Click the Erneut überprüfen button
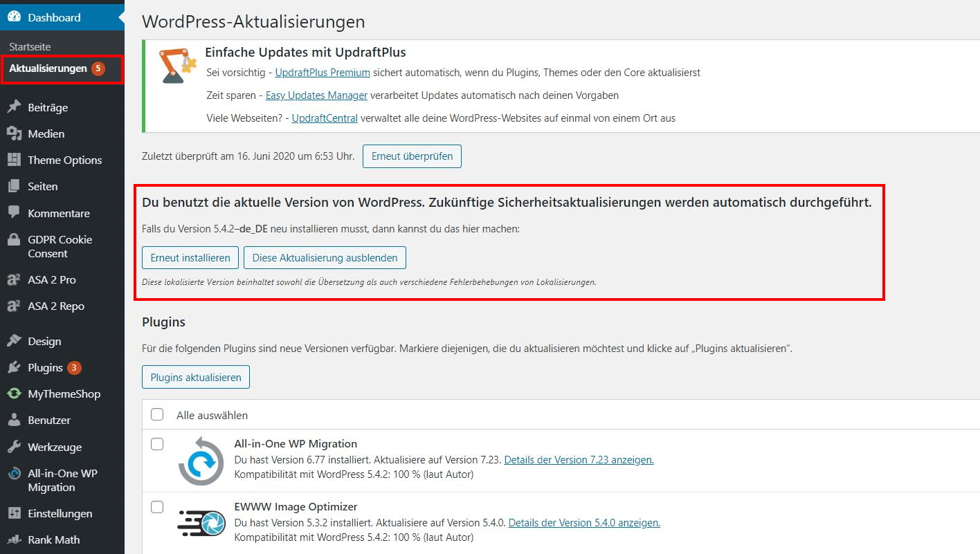 pyautogui.click(x=412, y=156)
